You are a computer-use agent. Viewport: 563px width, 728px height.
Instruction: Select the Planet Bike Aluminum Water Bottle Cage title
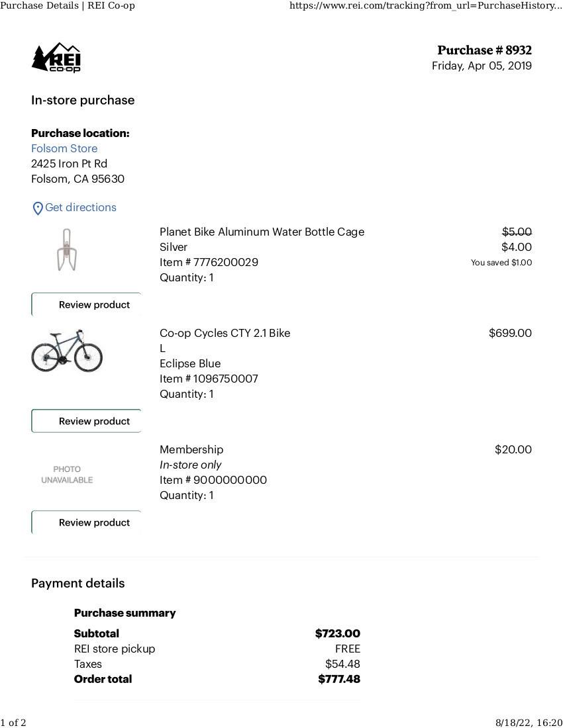[x=262, y=232]
